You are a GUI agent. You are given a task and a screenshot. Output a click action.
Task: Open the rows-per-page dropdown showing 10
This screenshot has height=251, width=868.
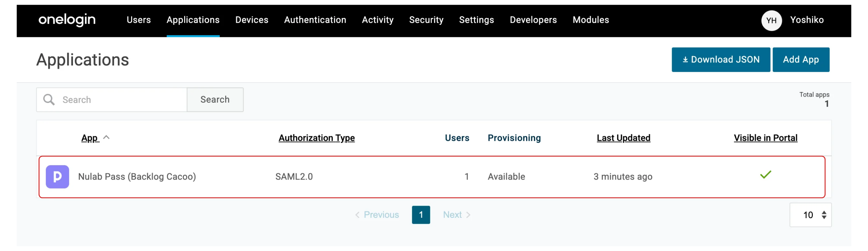pyautogui.click(x=810, y=215)
